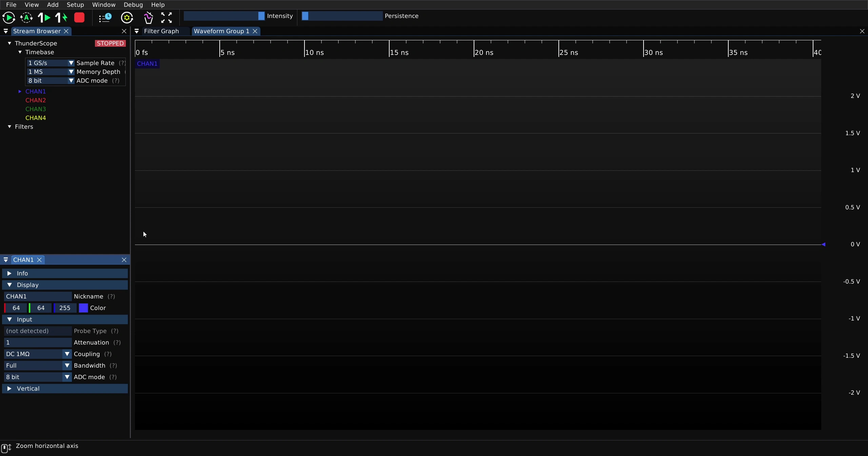Open the Debug menu
Image resolution: width=868 pixels, height=456 pixels.
click(x=133, y=5)
